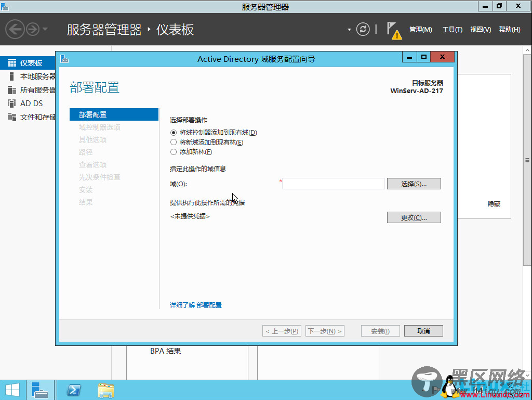Click the <未提供凭据> credentials text
The height and width of the screenshot is (400, 532).
coord(190,216)
